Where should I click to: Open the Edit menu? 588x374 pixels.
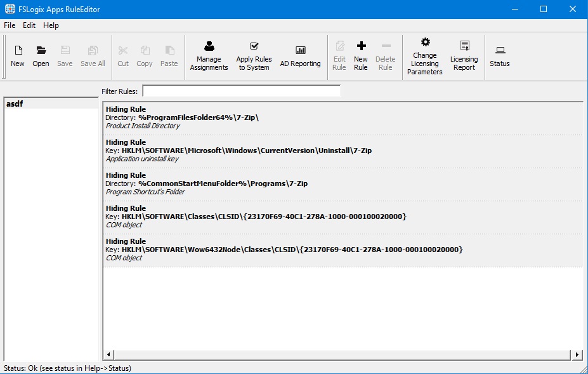tap(29, 25)
